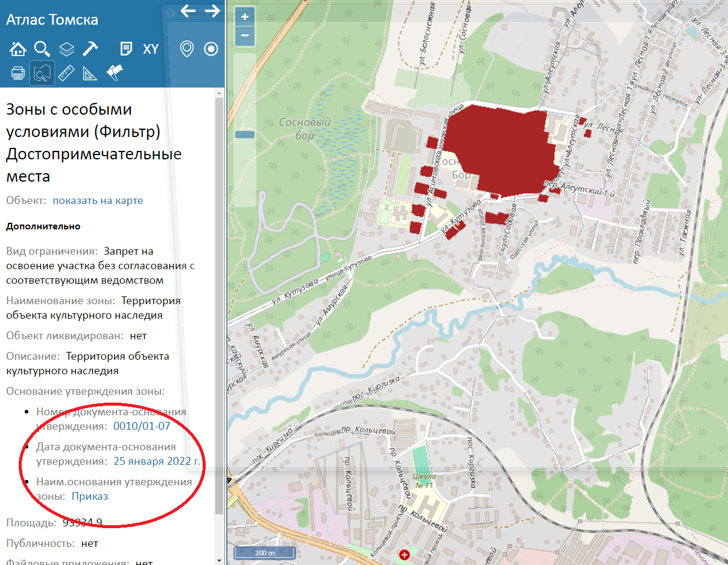Viewport: 728px width, 565px height.
Task: Toggle the circular locate-me button
Action: [x=211, y=49]
